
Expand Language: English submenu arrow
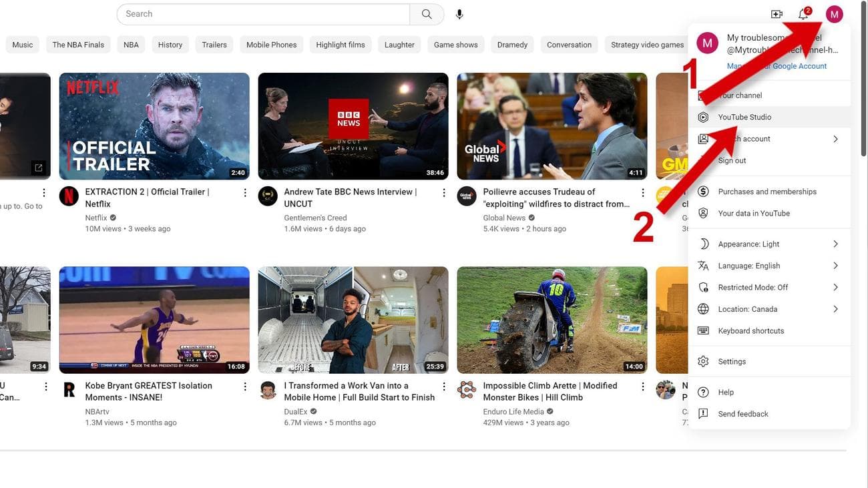(x=835, y=266)
